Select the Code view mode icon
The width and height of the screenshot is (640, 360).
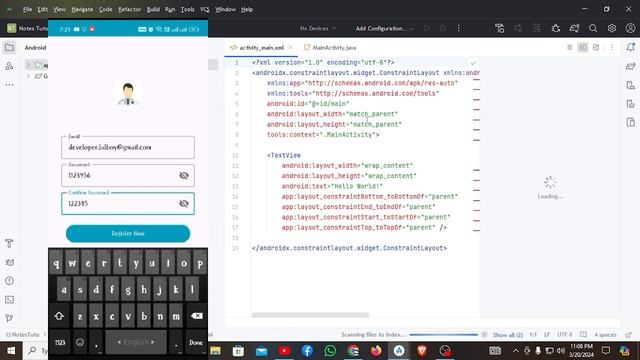click(569, 48)
